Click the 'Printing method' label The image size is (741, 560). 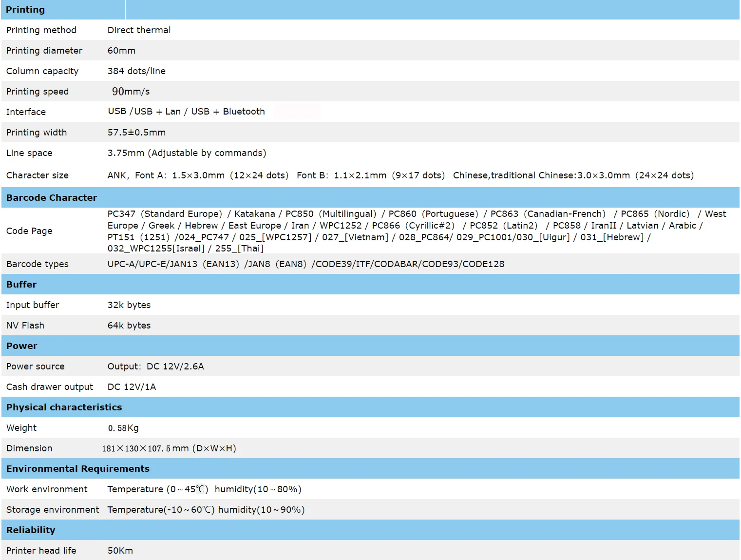[x=41, y=30]
